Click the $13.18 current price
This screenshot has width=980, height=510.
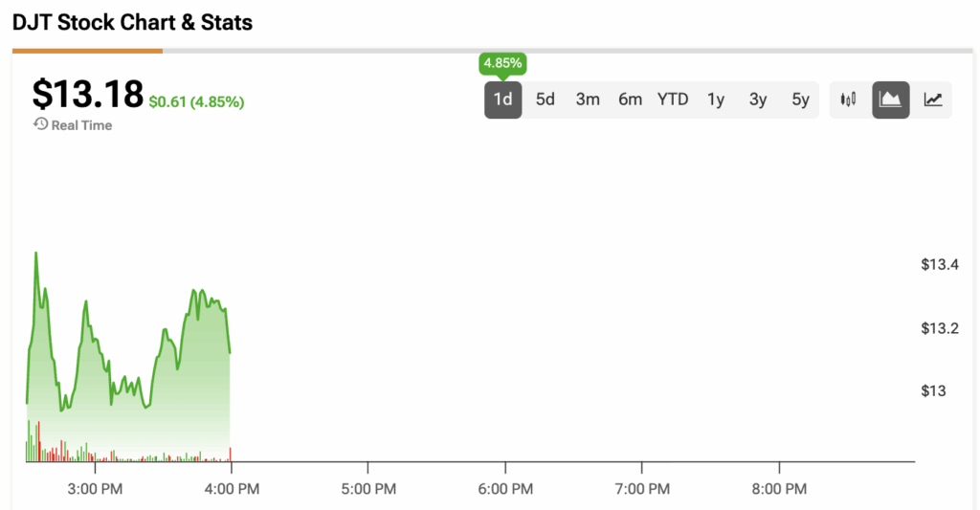pos(87,94)
